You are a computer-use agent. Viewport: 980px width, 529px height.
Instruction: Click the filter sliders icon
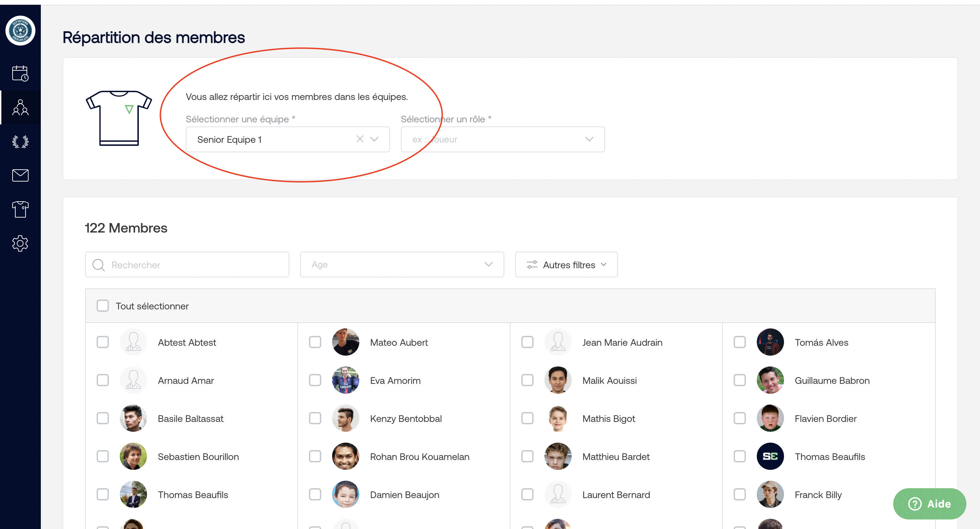click(532, 264)
